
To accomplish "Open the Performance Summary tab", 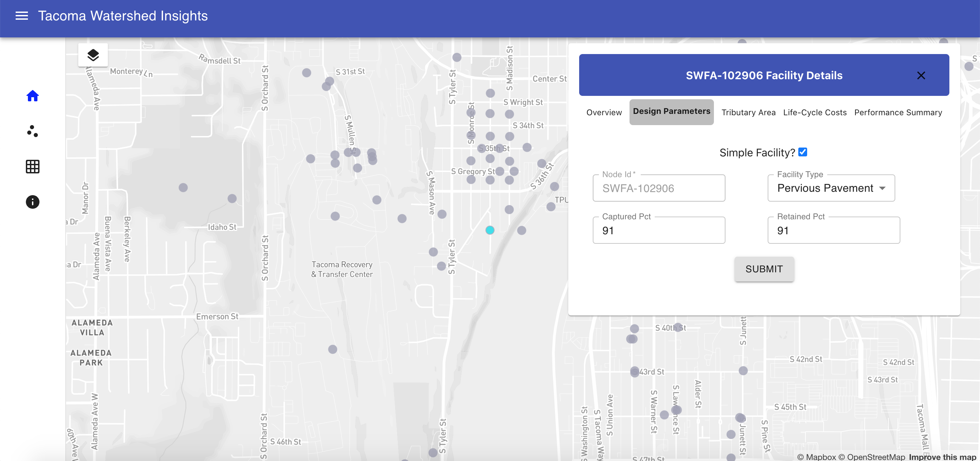I will pos(898,113).
